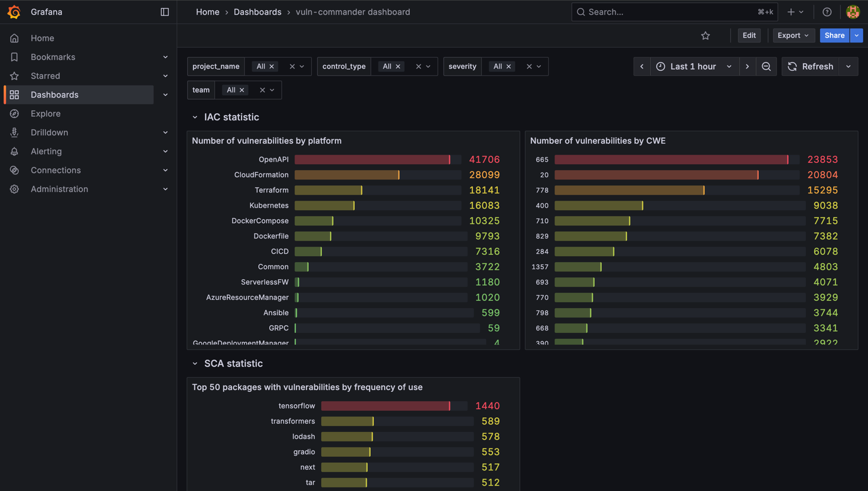Click the Terraform value 18141

484,190
